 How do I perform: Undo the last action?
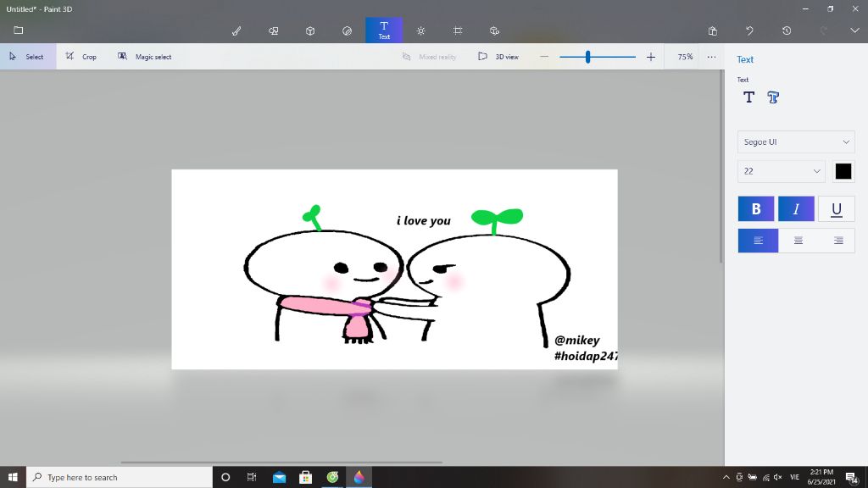(749, 31)
